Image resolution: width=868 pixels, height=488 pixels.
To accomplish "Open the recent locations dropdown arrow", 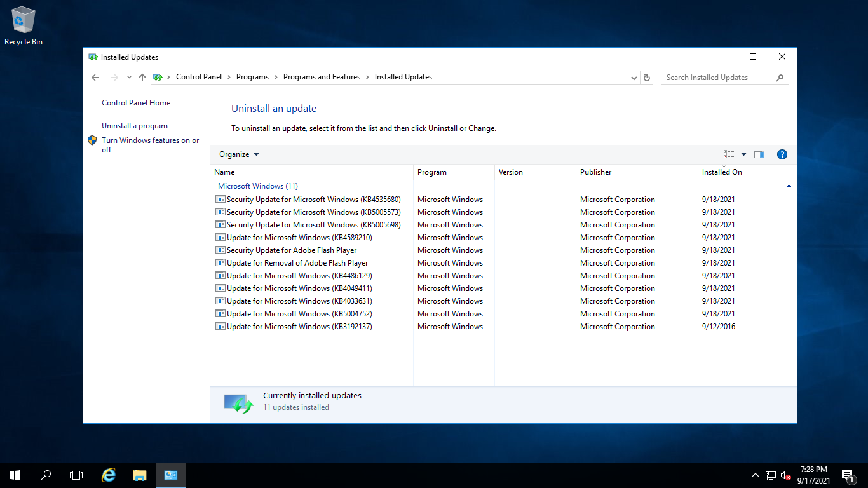I will pyautogui.click(x=129, y=78).
